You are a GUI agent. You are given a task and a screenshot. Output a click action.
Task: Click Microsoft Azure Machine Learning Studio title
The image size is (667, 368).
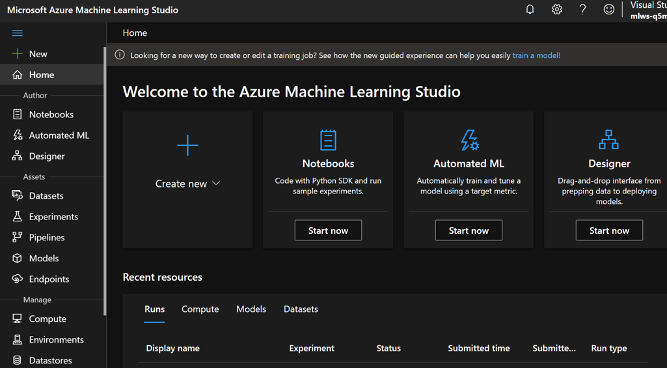(x=93, y=10)
